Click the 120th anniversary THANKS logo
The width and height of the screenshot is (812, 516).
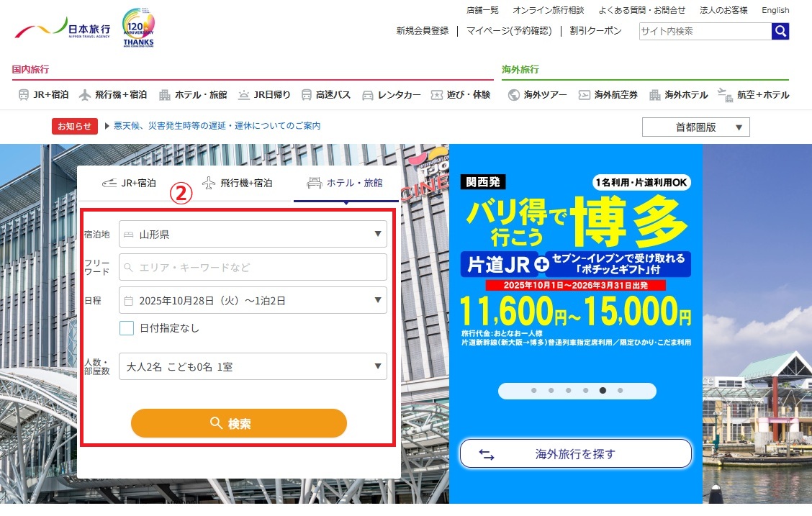tap(138, 28)
